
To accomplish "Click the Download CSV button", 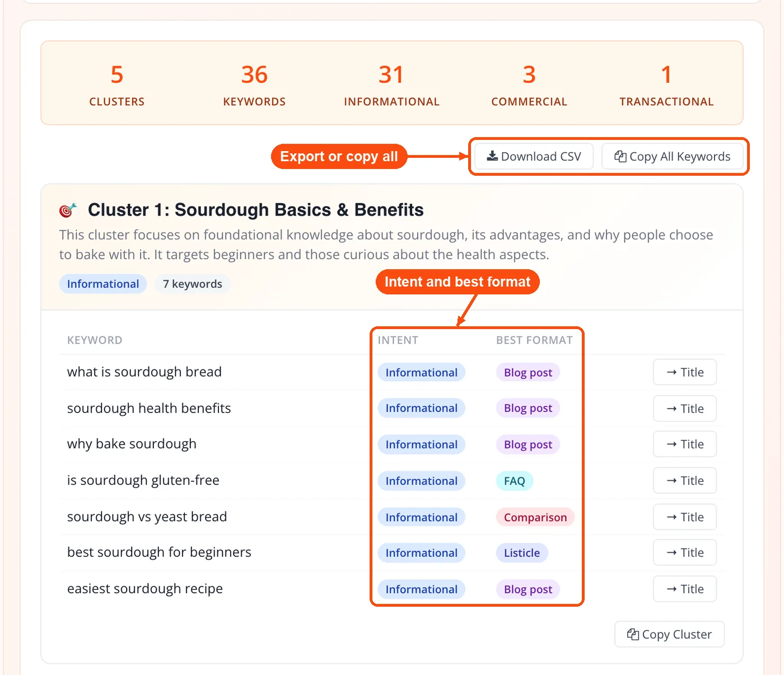I will [x=534, y=156].
